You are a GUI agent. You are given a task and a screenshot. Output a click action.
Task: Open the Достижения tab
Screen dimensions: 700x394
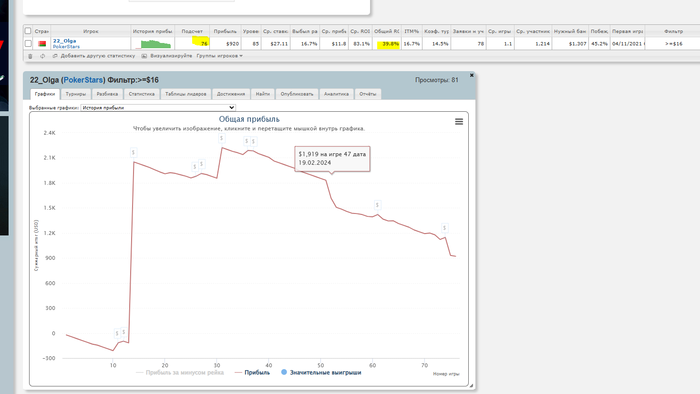[x=231, y=94]
